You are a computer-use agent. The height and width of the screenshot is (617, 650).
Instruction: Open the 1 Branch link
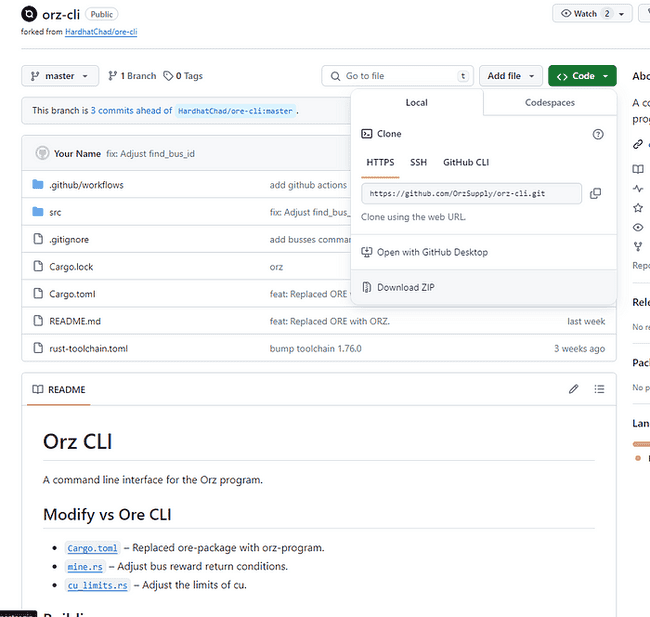coord(132,76)
